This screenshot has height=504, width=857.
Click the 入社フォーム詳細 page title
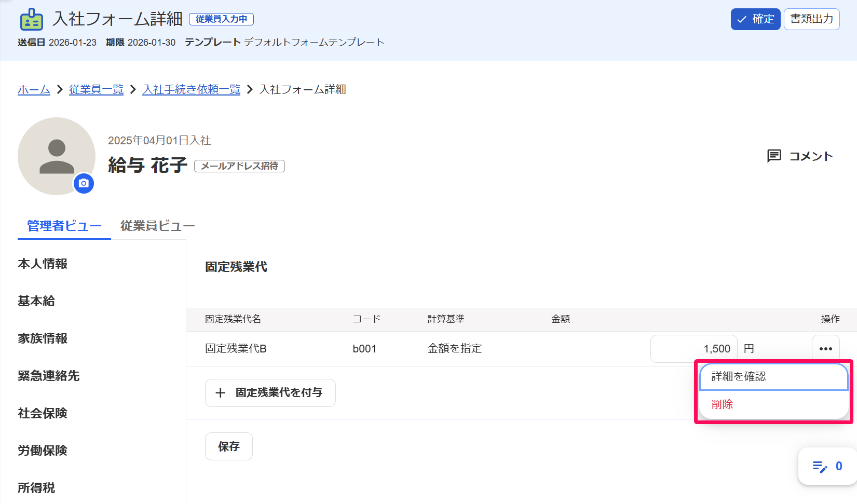point(118,19)
